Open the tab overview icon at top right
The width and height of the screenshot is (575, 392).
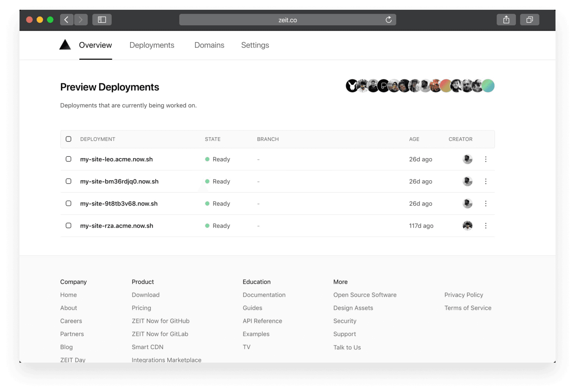coord(529,20)
